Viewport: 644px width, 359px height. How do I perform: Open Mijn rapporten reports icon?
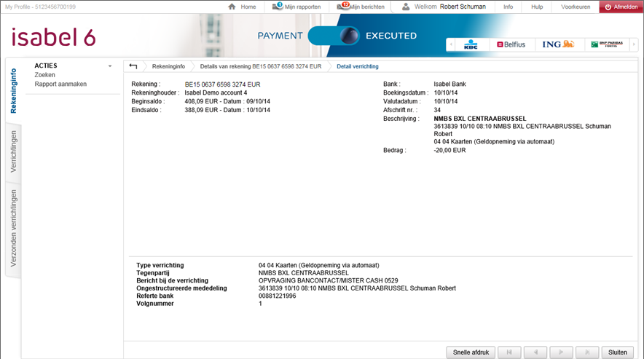tap(278, 7)
